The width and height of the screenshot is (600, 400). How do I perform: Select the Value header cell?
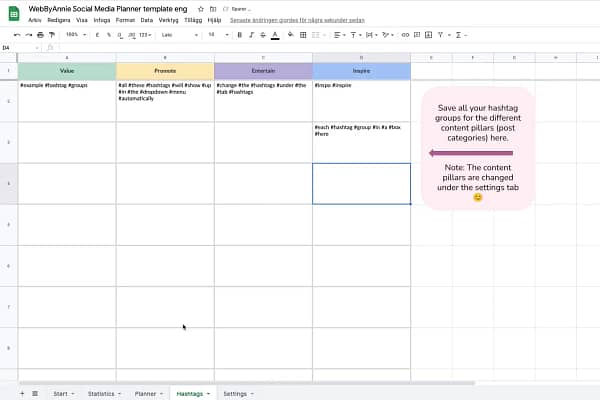pyautogui.click(x=67, y=71)
